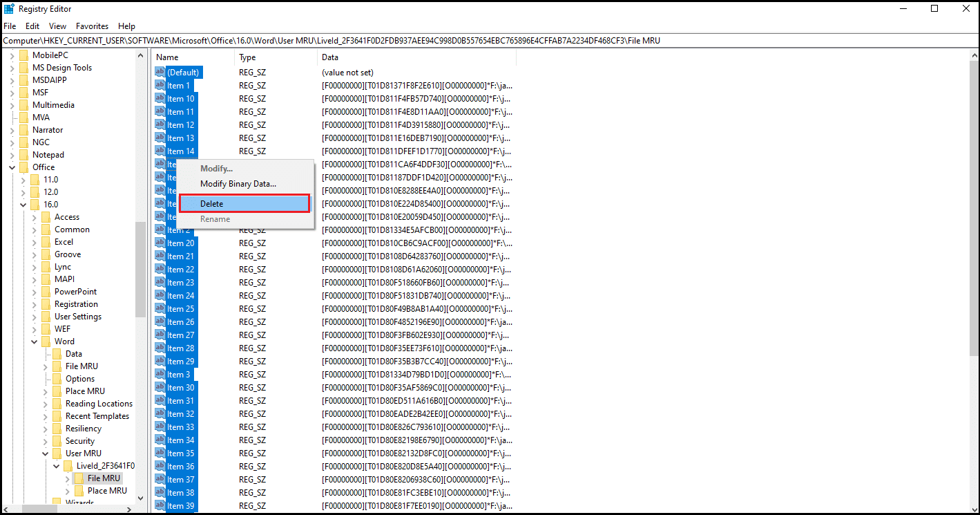
Task: Select the Options key under Word
Action: [80, 379]
